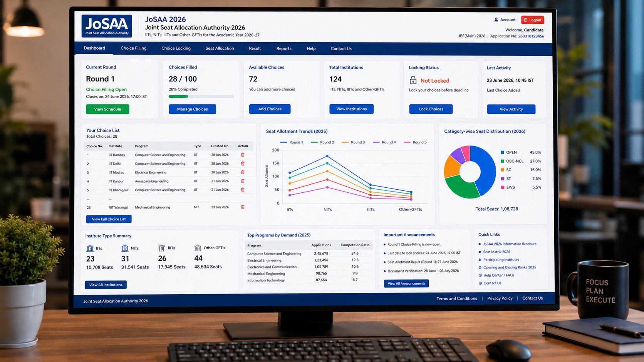The image size is (644, 362).
Task: Click the application number 260310123456
Action: (531, 36)
